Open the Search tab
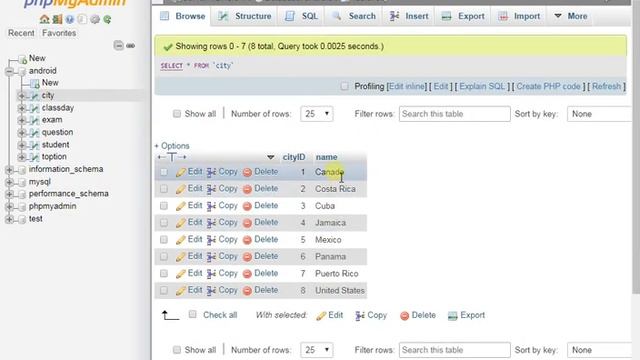This screenshot has width=640, height=360. (x=354, y=16)
